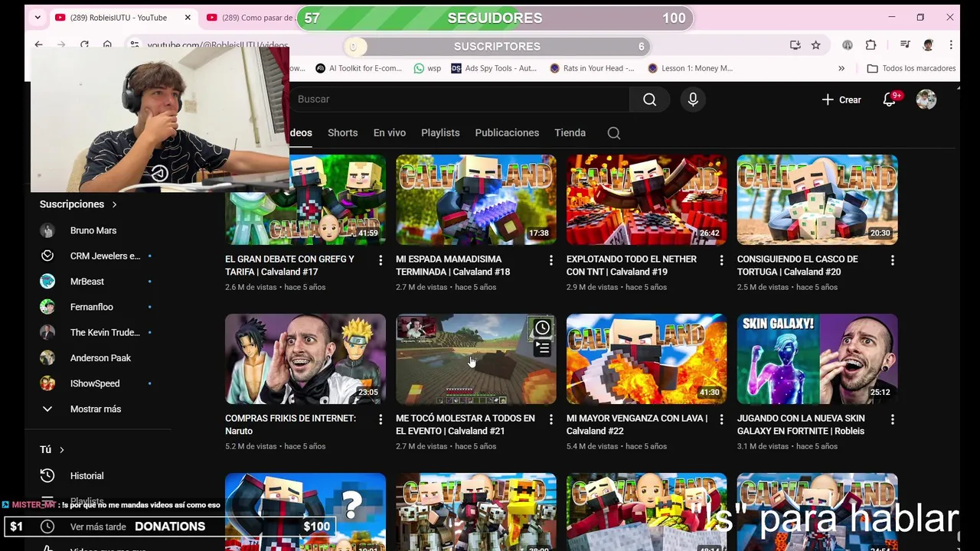
Task: Open the notifications bell
Action: (890, 99)
